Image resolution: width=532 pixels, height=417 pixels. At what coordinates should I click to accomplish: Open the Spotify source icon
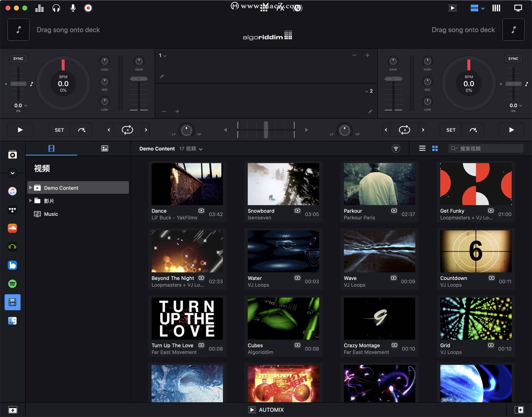pos(12,284)
